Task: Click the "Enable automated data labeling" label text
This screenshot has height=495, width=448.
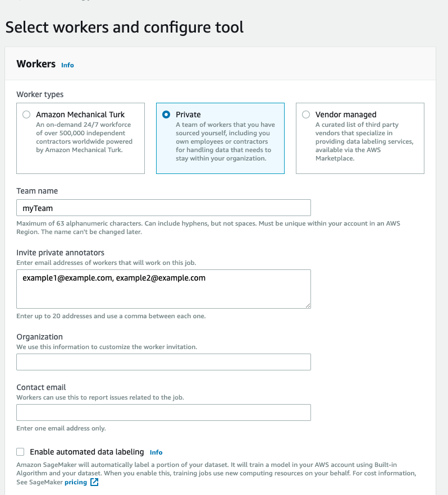Action: 86,452
